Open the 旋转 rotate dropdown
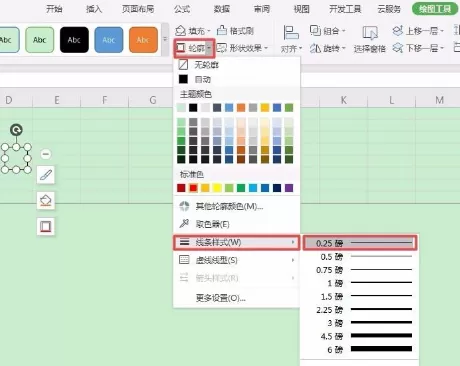 click(327, 48)
